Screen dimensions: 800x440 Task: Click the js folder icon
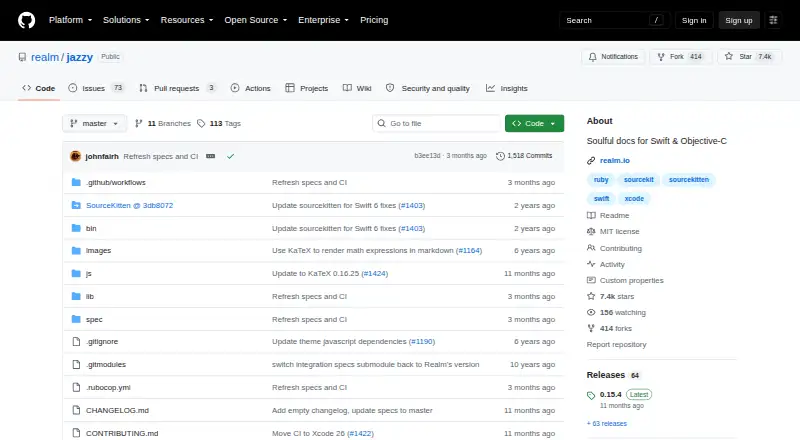tap(76, 274)
